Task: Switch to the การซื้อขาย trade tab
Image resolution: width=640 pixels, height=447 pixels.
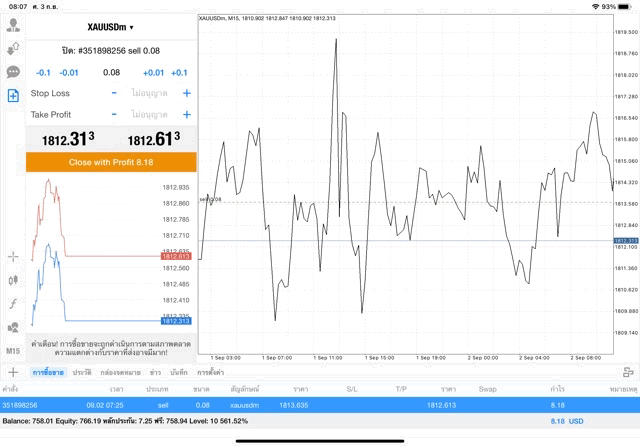Action: [48, 372]
